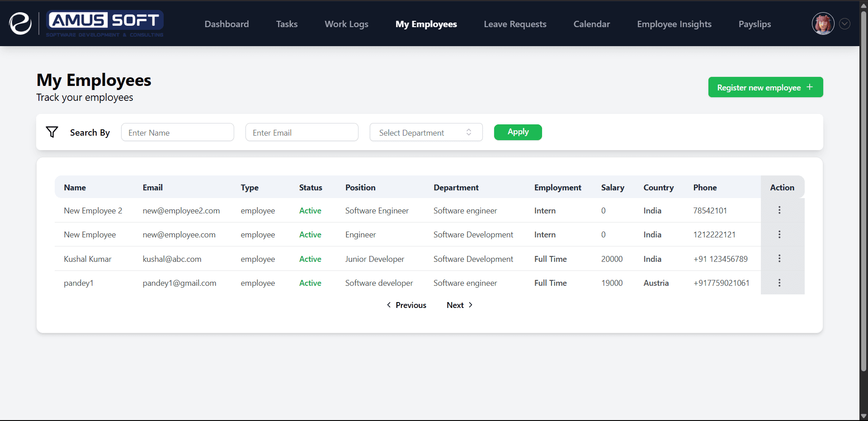Image resolution: width=868 pixels, height=421 pixels.
Task: Click country Austria cell
Action: coord(656,283)
